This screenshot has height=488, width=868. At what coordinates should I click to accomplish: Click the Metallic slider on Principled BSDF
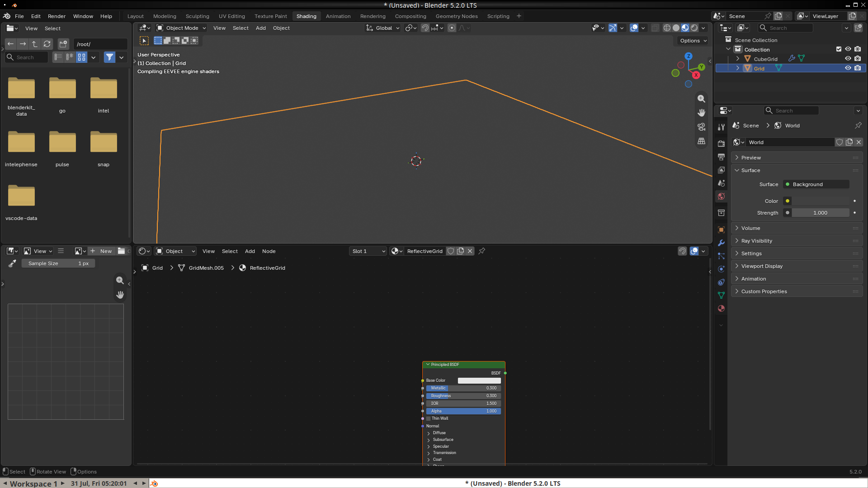click(x=463, y=388)
